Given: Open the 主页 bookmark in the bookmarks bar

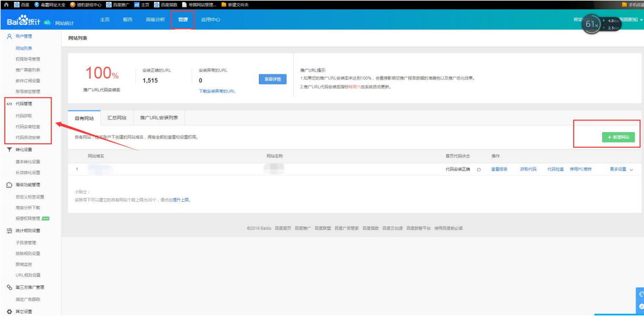Looking at the screenshot, I should 142,5.
